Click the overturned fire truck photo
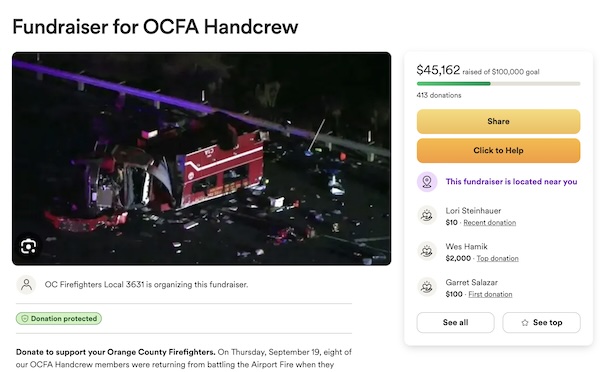600x372 pixels. pos(202,158)
